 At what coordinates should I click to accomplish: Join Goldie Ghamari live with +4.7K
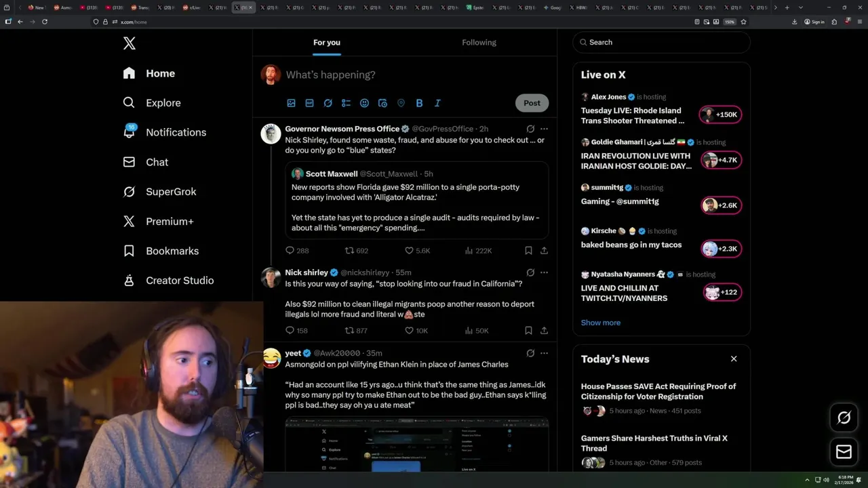(x=721, y=160)
